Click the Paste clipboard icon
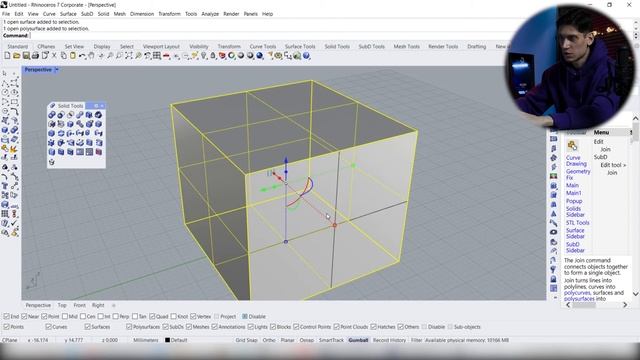This screenshot has width=640, height=360. (73, 56)
